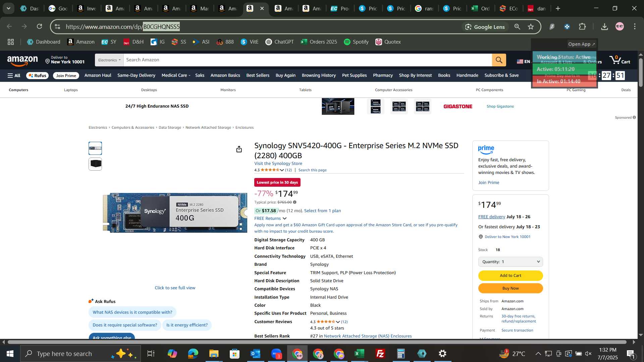Open the Quotex bookmark
This screenshot has width=644, height=362.
tap(388, 42)
